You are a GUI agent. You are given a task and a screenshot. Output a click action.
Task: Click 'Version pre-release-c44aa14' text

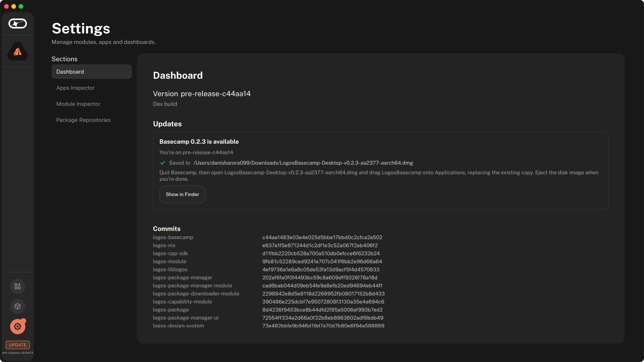[202, 94]
